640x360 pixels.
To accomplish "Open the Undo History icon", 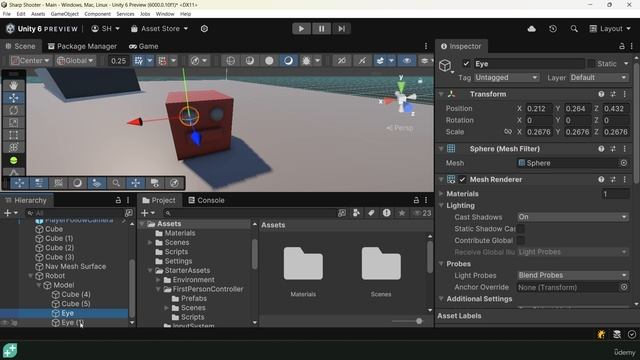I will 553,29.
